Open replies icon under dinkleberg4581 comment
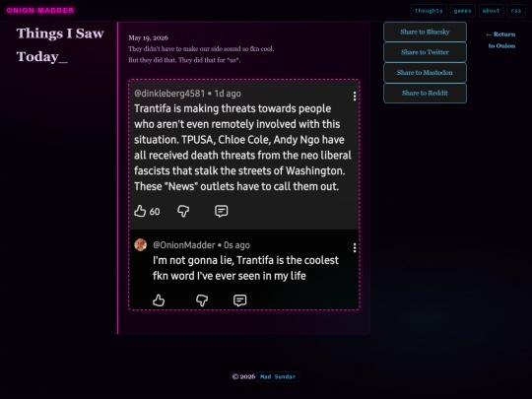Screen dimensions: 532x399 [x=222, y=211]
